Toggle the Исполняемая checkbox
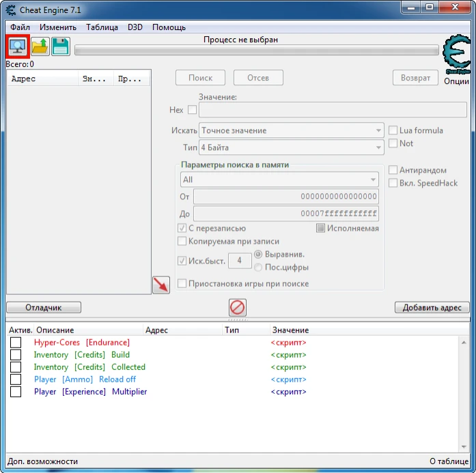The image size is (476, 473). (x=320, y=228)
